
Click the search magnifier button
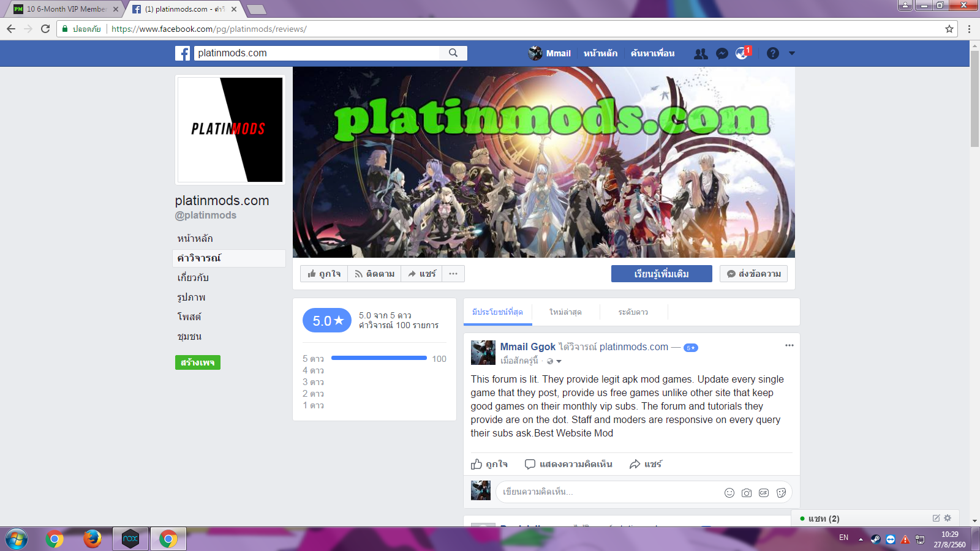453,53
